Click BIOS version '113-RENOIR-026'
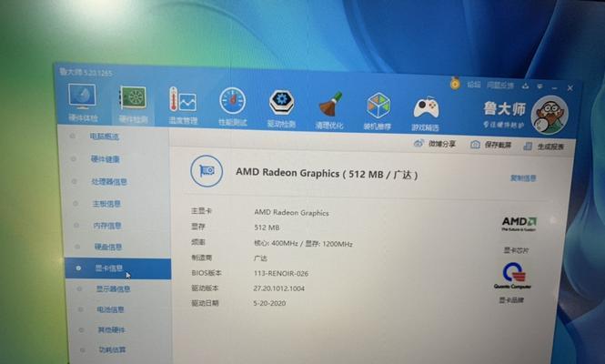Screen dimensions: 605x364 [281, 273]
